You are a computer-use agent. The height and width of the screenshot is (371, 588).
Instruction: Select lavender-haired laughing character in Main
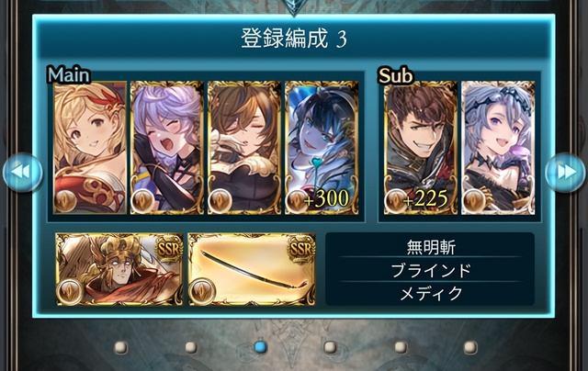coord(167,148)
